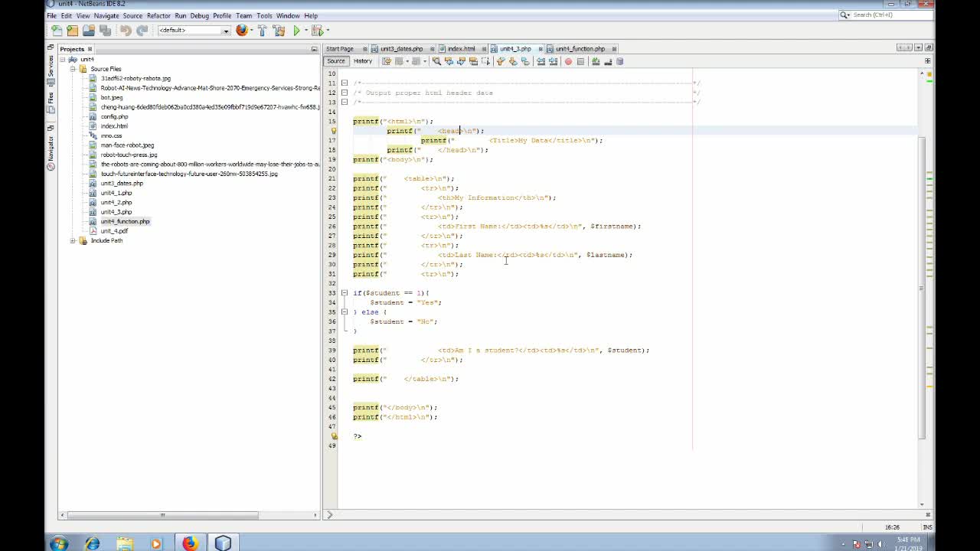Click the Find Selection magnifier icon
The height and width of the screenshot is (551, 980).
(x=436, y=61)
